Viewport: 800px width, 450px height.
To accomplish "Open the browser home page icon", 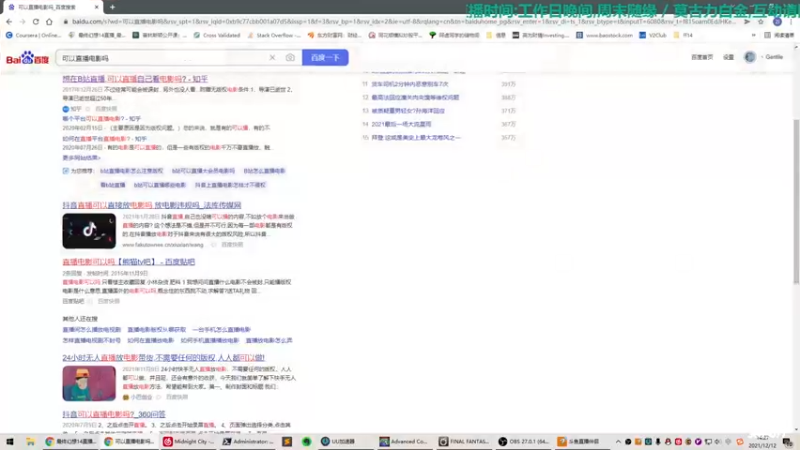I will [x=49, y=21].
